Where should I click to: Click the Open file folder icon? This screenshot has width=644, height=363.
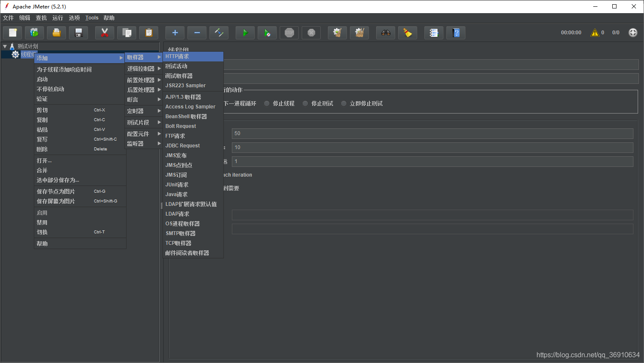click(57, 33)
